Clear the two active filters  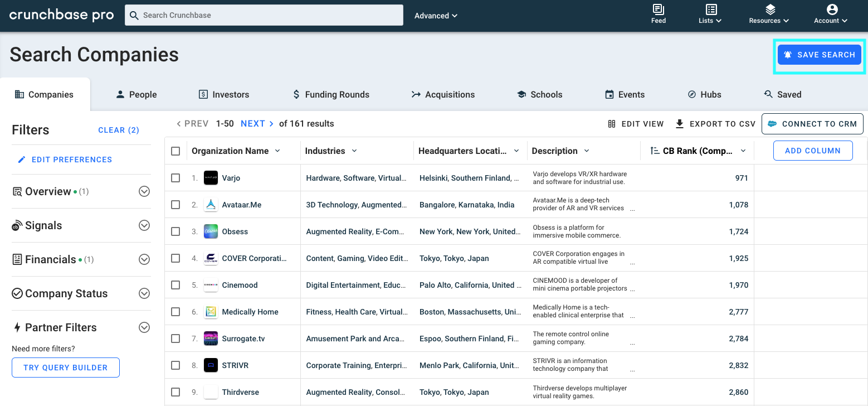pyautogui.click(x=119, y=130)
